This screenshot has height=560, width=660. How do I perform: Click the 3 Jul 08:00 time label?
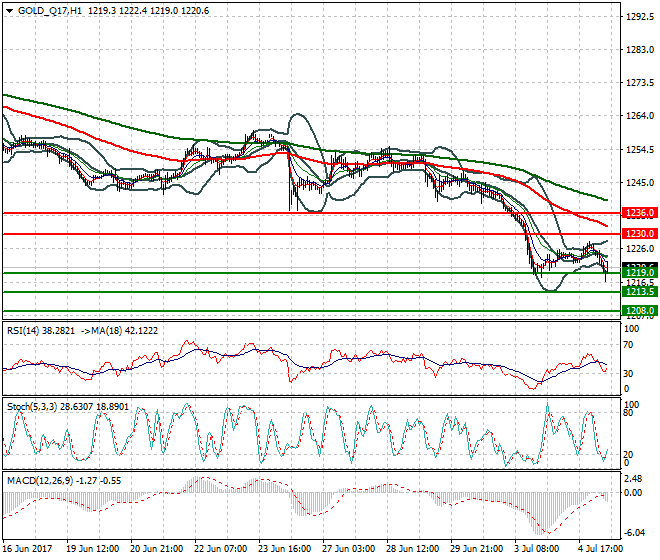coord(536,549)
